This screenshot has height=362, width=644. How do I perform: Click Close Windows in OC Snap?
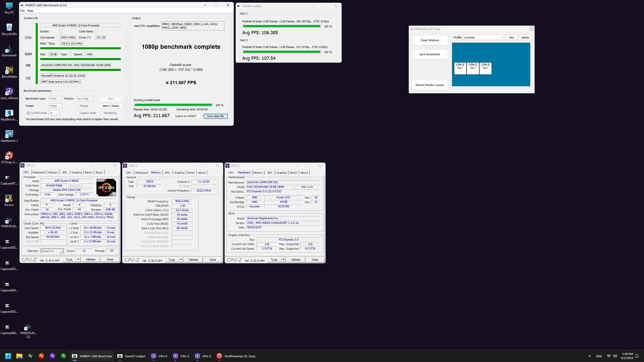pyautogui.click(x=430, y=40)
